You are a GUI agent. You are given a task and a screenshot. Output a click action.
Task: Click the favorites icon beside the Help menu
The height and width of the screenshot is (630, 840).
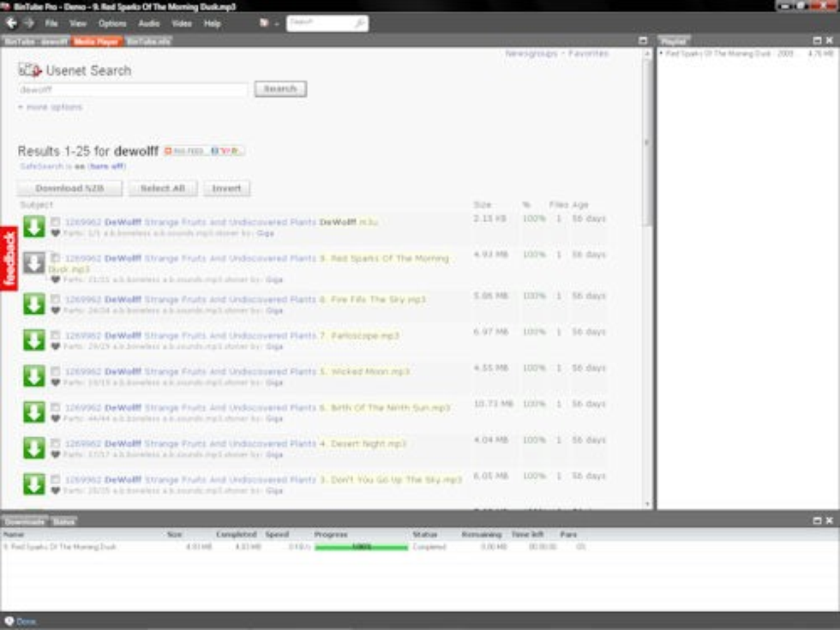[264, 23]
